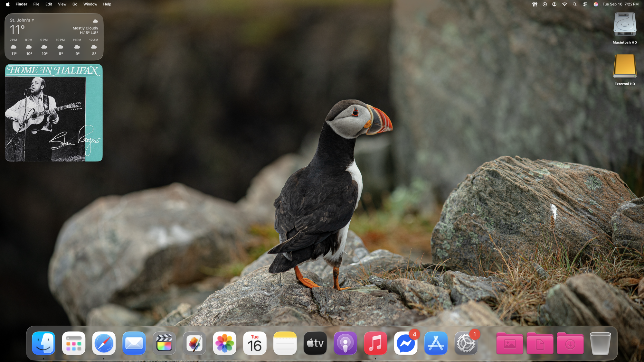The width and height of the screenshot is (644, 362).
Task: Open Messenger with 4 notifications
Action: pos(406,343)
